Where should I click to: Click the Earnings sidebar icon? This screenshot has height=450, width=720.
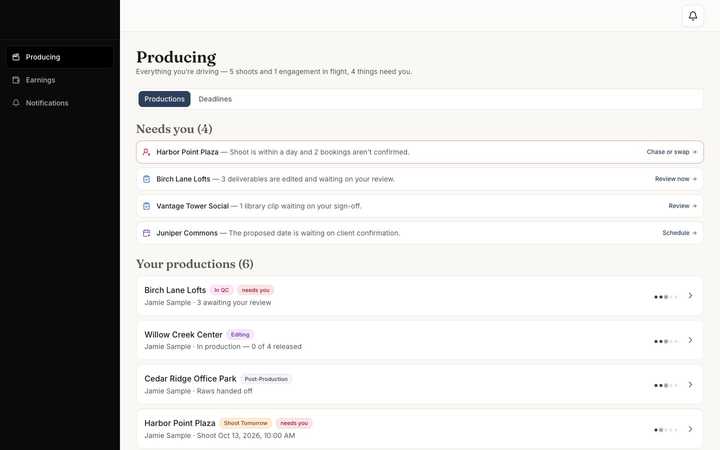[16, 80]
